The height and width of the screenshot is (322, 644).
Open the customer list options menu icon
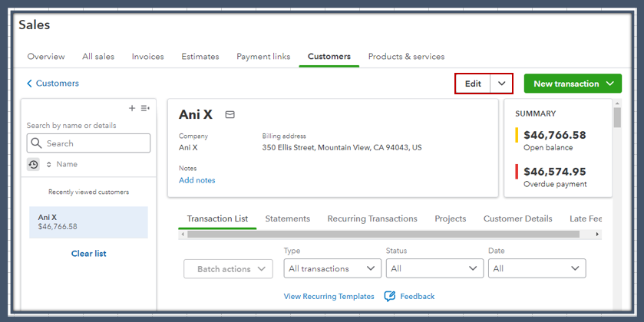click(145, 108)
